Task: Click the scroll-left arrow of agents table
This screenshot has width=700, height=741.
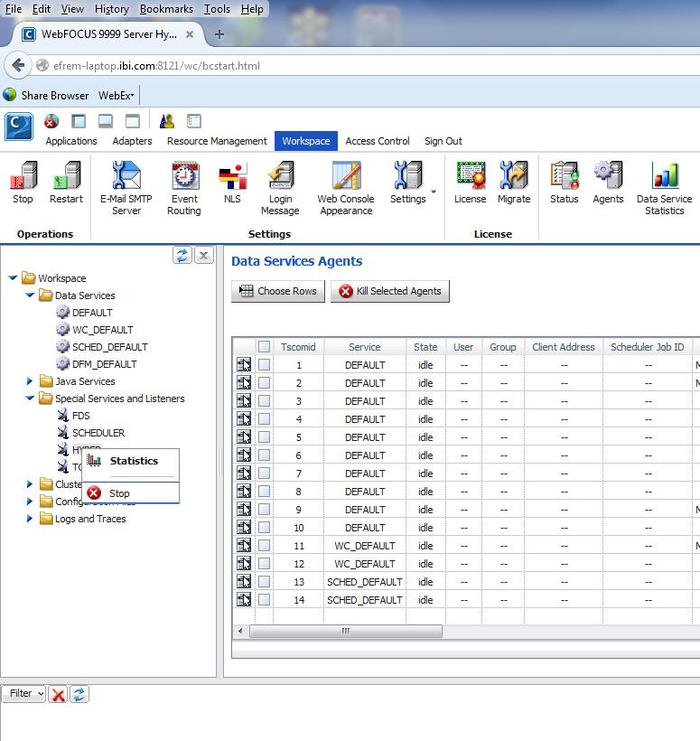Action: click(x=240, y=631)
